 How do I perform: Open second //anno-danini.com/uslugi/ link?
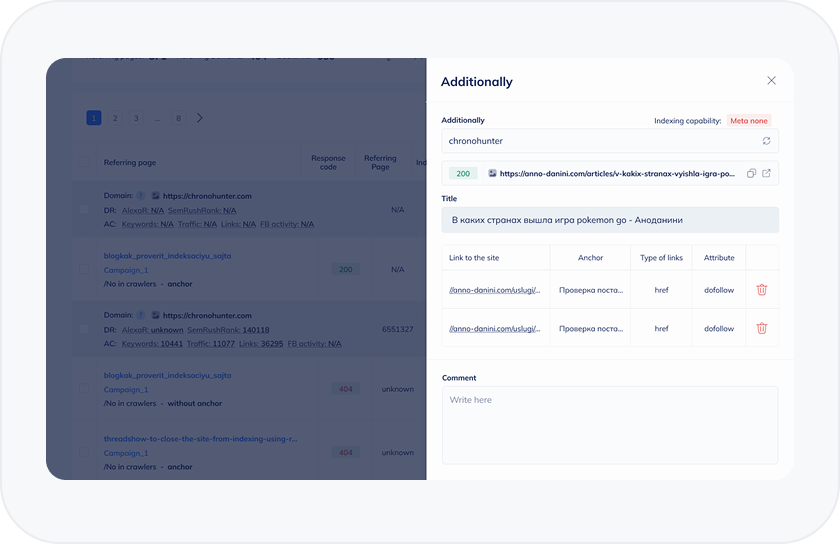(494, 329)
